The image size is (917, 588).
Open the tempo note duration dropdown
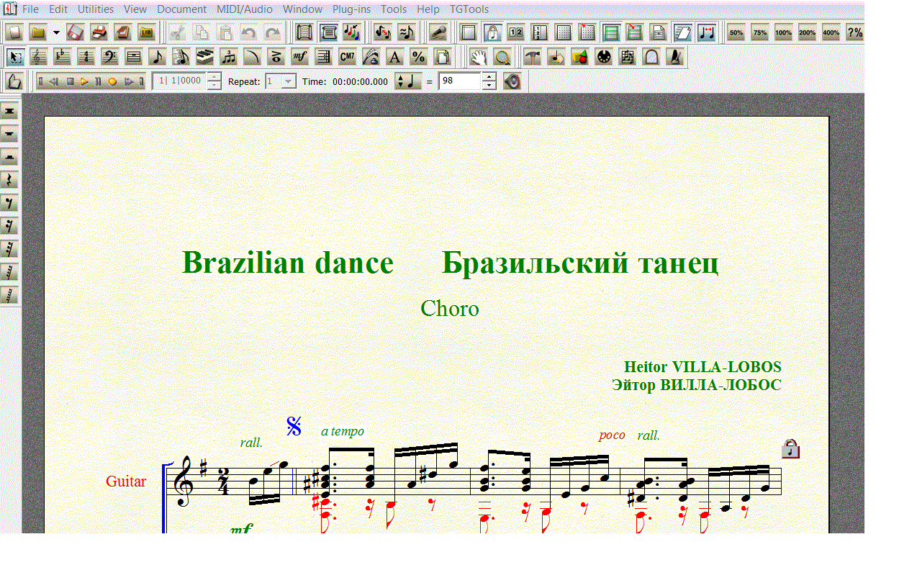(x=408, y=81)
